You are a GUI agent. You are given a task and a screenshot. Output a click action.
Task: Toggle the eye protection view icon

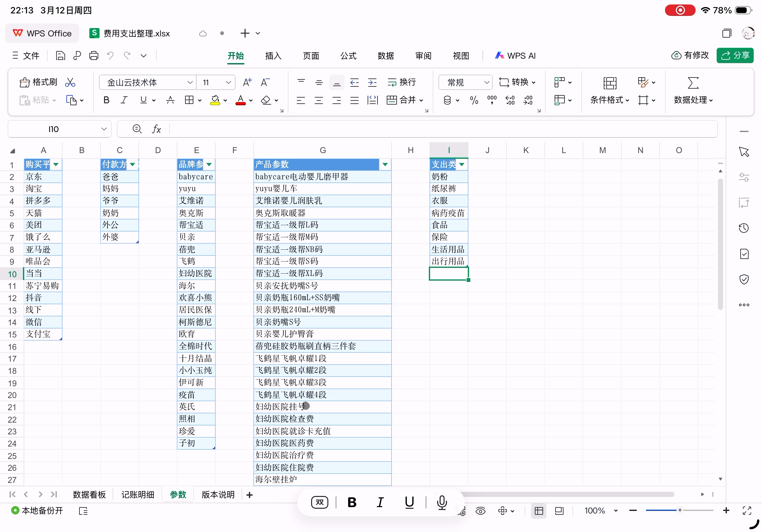coord(480,511)
